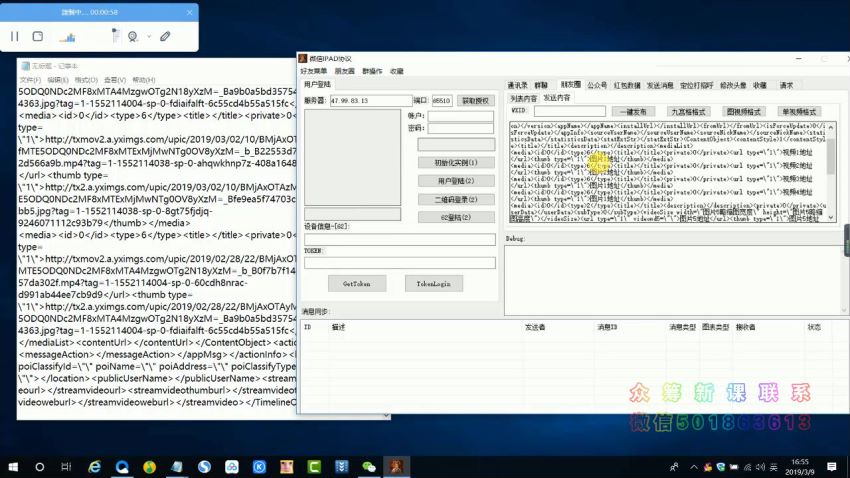This screenshot has width=850, height=478.
Task: Click the 密码 input field
Action: (x=460, y=128)
